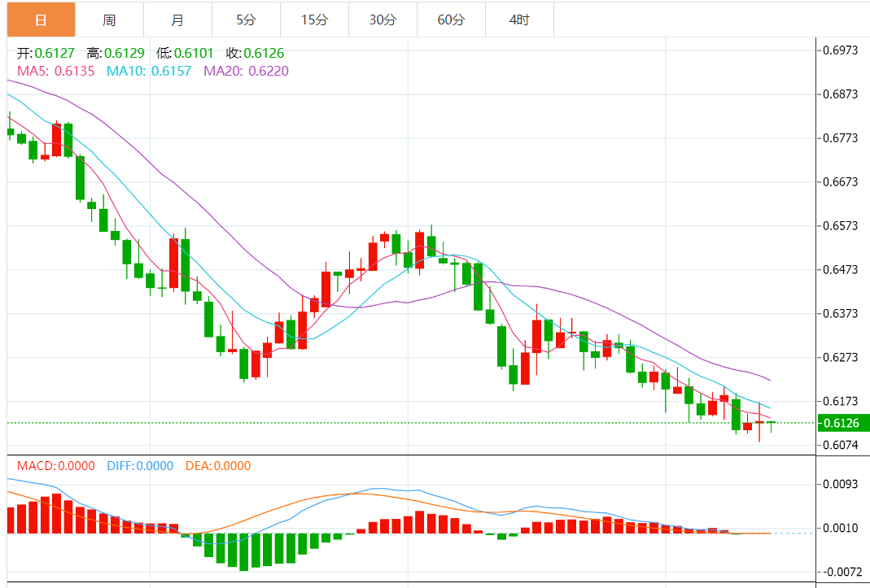Click the 0.6173 price axis label
Viewport: 870px width, 588px height.
(x=840, y=401)
